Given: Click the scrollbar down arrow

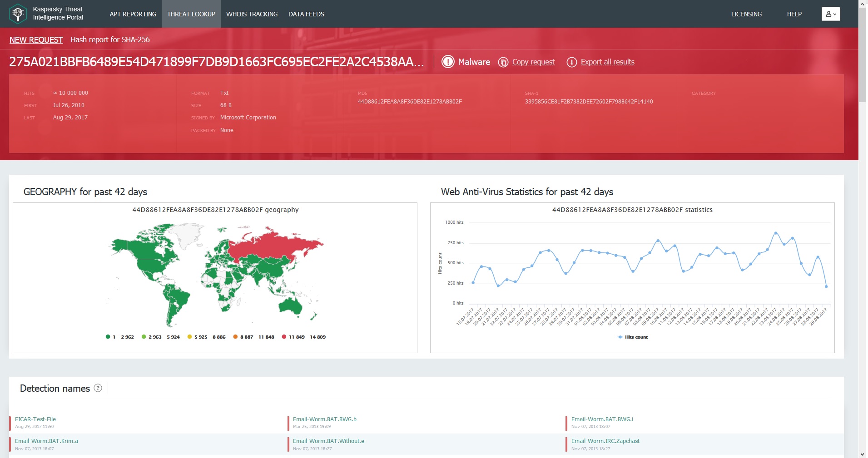Looking at the screenshot, I should [x=863, y=454].
